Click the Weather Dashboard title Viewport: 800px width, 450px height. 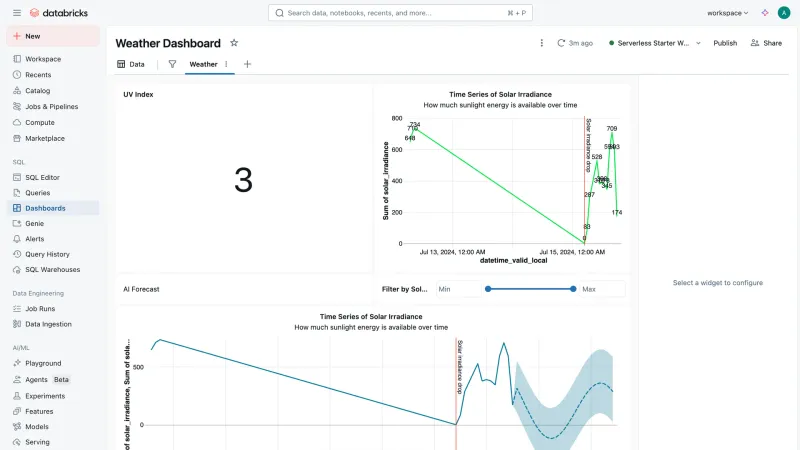tap(168, 43)
